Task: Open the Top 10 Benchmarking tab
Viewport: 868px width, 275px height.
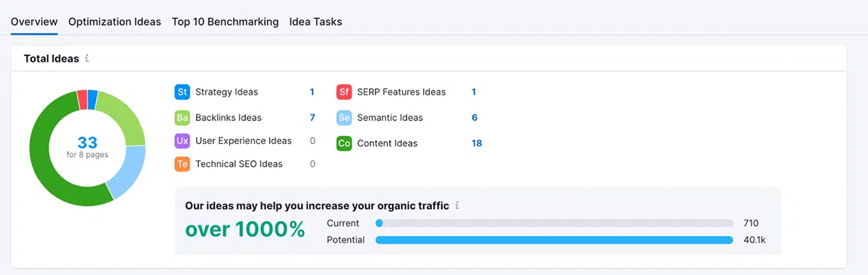Action: coord(225,22)
